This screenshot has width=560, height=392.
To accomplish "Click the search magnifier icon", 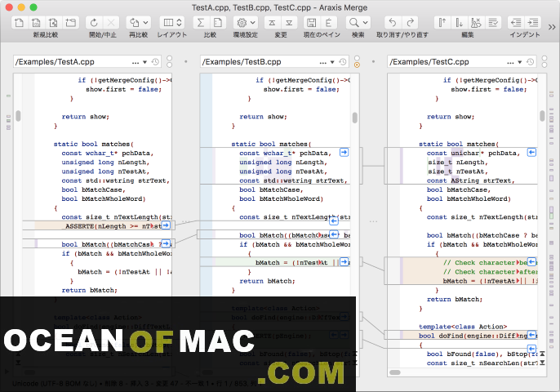I will (x=354, y=23).
